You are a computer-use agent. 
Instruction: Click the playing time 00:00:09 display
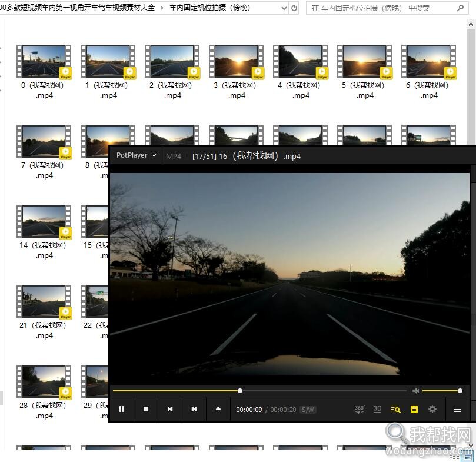(x=249, y=410)
